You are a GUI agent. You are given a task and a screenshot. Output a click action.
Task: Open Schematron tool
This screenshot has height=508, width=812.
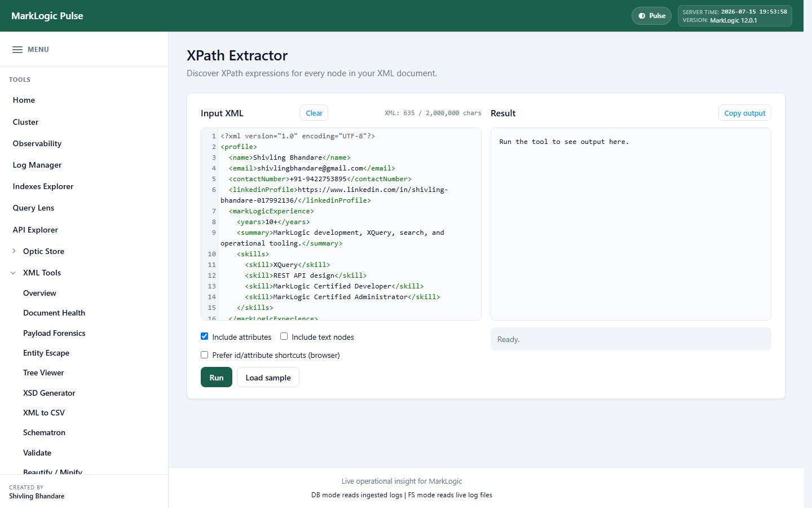[x=44, y=432]
